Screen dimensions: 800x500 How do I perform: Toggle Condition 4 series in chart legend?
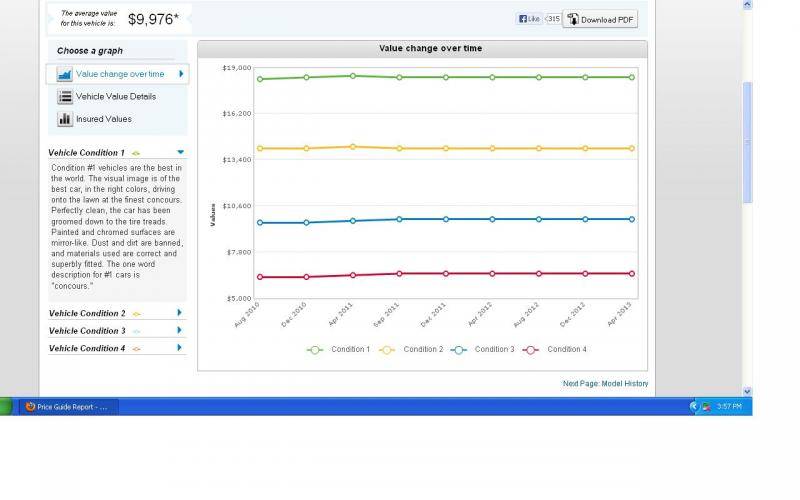tap(554, 349)
